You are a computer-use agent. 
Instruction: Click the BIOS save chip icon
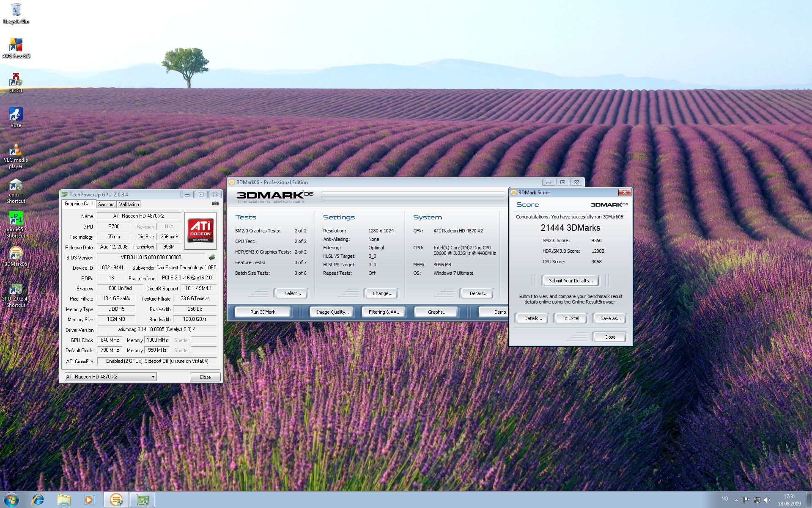[x=212, y=257]
